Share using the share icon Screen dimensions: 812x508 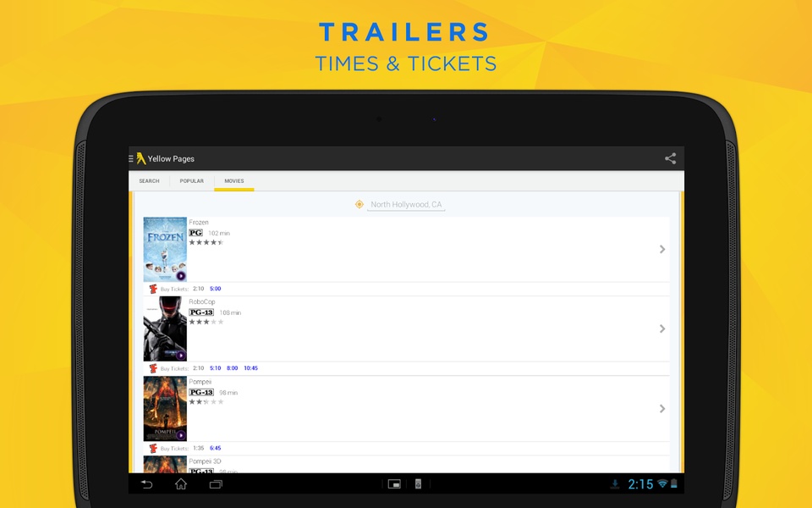click(x=670, y=158)
